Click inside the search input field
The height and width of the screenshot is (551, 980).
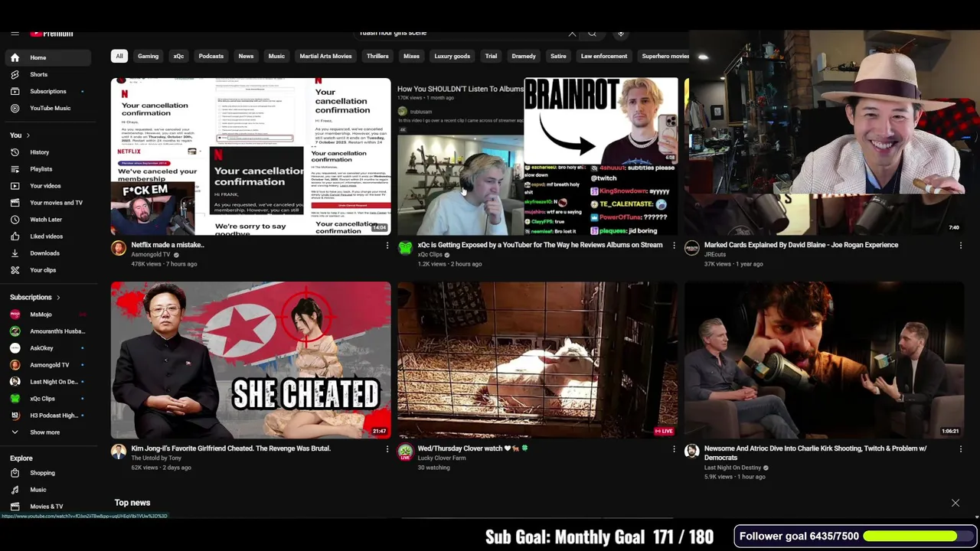459,34
